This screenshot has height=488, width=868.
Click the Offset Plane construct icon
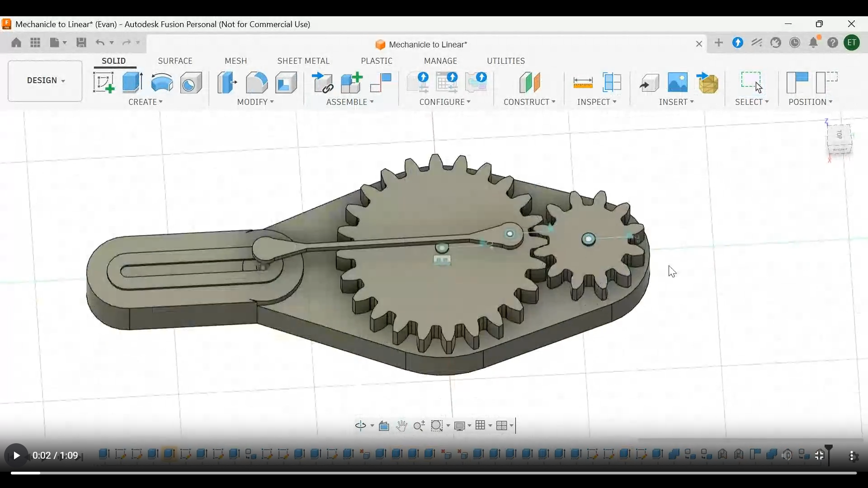[530, 83]
